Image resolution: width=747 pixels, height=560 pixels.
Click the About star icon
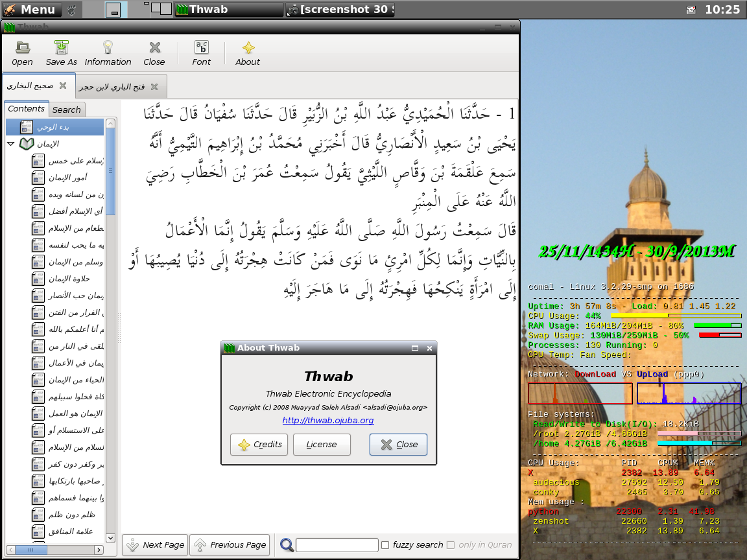248,47
